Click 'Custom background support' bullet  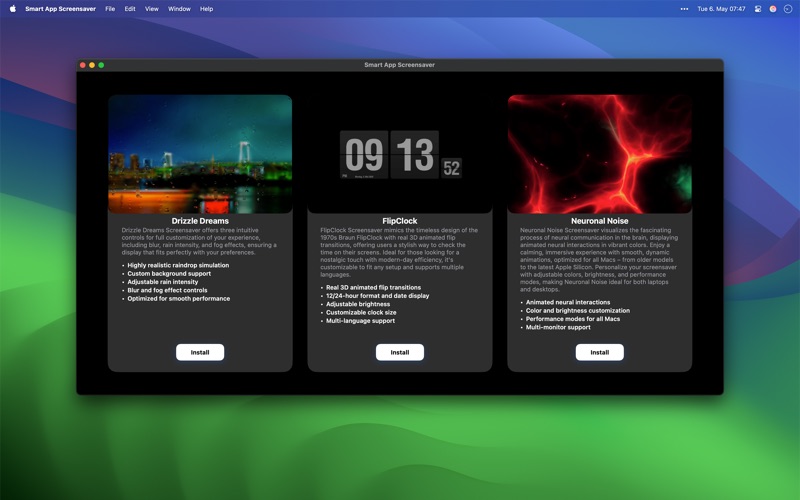(169, 273)
